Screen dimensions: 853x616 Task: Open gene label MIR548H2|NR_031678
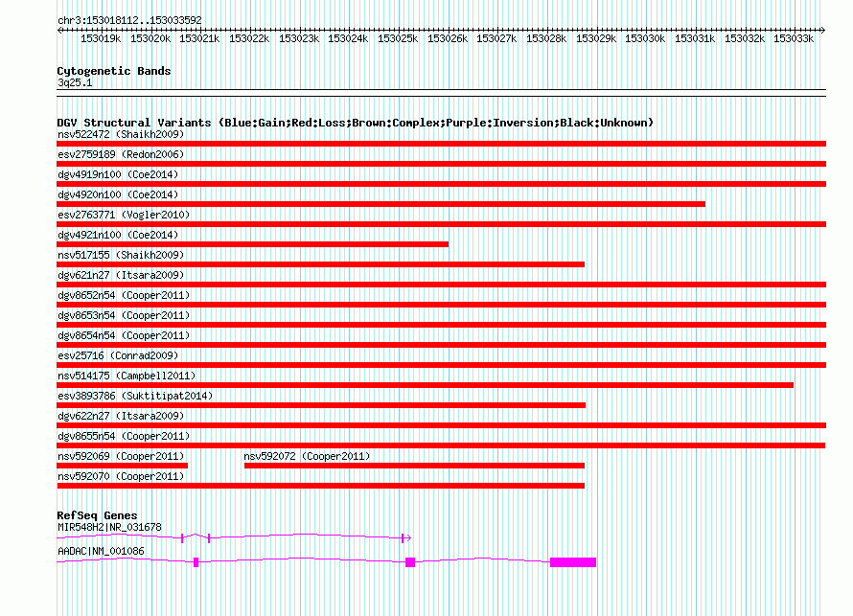point(109,527)
